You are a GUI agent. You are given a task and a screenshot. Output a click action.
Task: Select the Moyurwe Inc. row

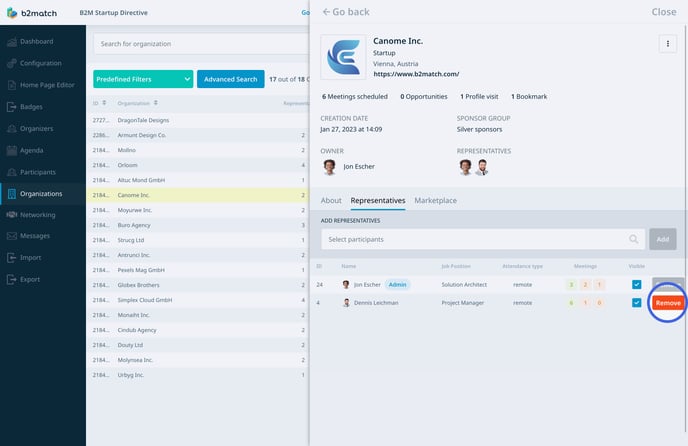198,210
